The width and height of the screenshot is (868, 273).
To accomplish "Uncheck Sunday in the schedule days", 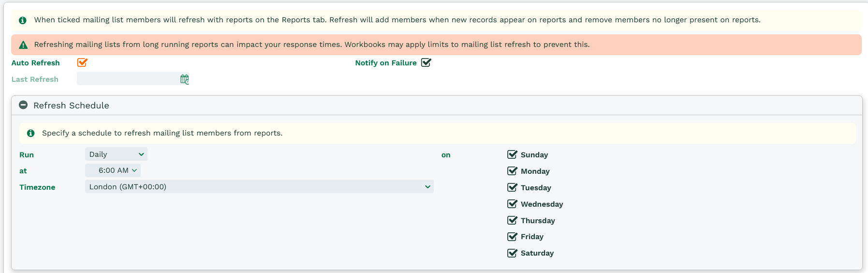I will point(512,154).
